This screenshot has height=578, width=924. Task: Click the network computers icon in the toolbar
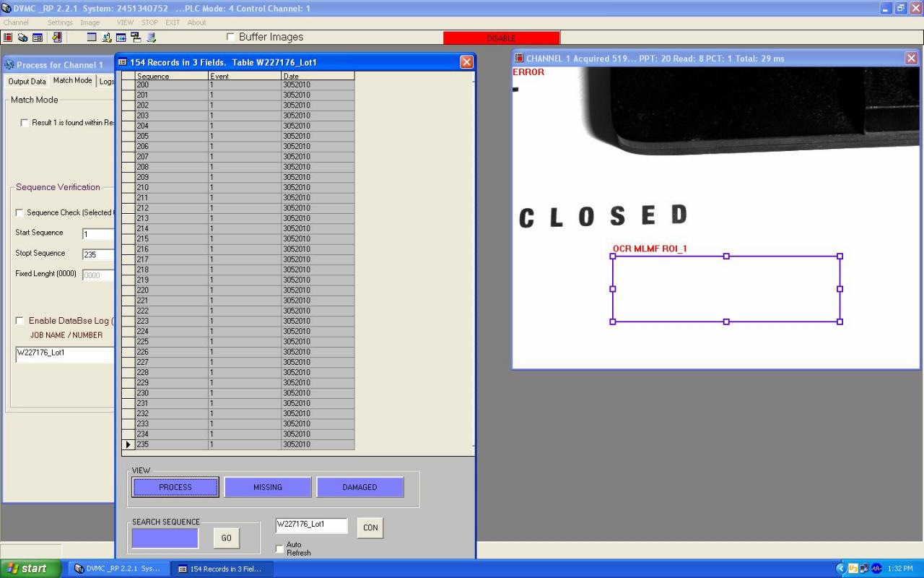(x=136, y=38)
